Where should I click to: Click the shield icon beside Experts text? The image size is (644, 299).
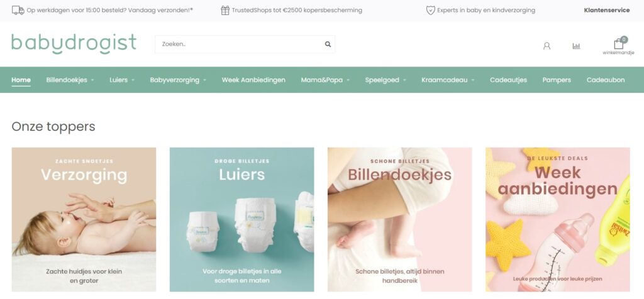(430, 10)
